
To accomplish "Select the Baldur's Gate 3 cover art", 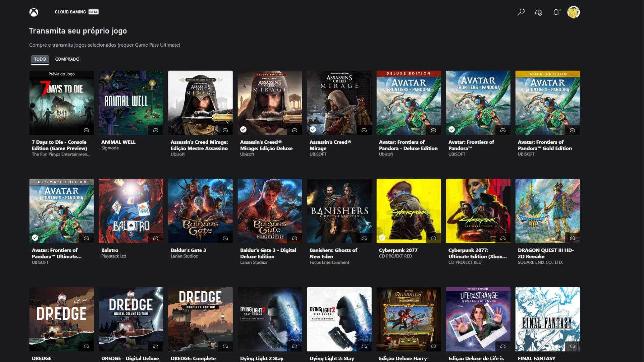I will (x=200, y=211).
